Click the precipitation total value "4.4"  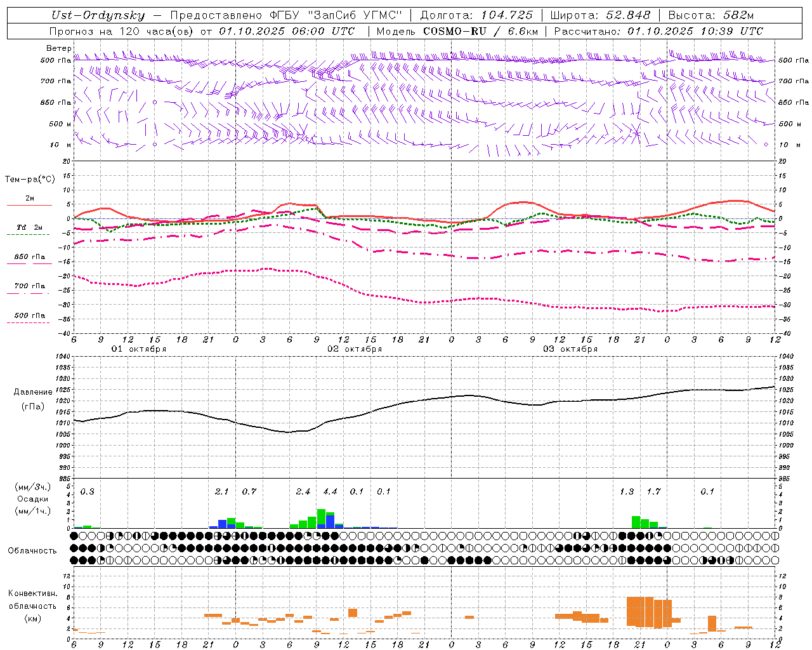pyautogui.click(x=330, y=492)
